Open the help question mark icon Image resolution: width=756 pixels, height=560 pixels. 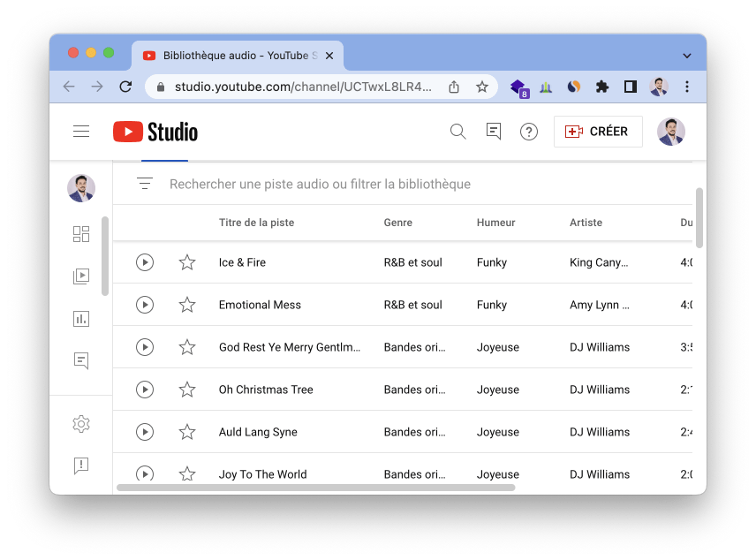[x=528, y=132]
